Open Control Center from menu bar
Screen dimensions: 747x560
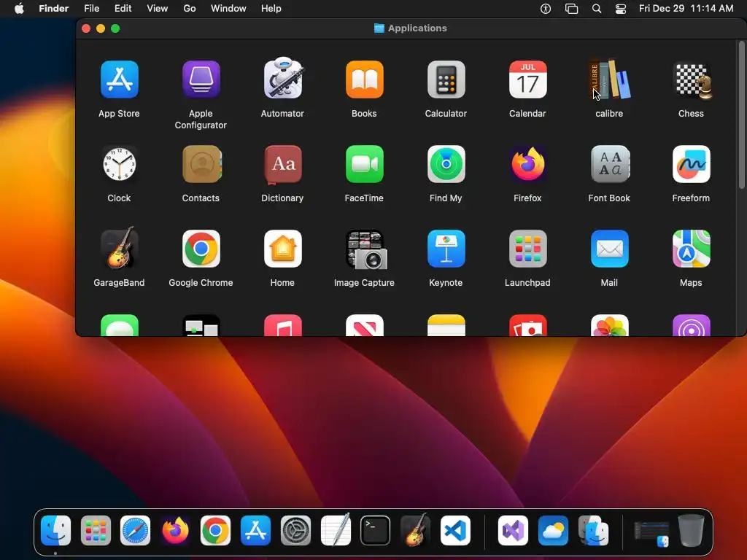click(x=621, y=9)
